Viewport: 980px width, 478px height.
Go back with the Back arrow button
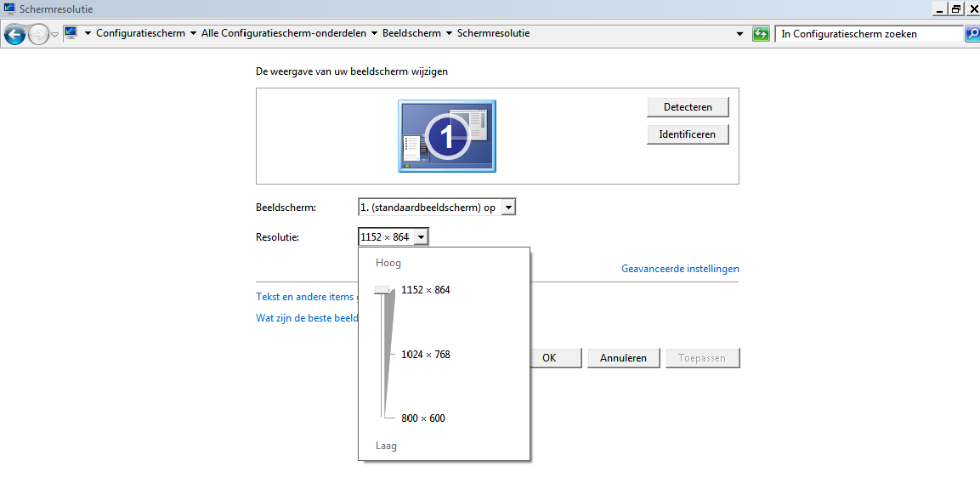click(14, 34)
